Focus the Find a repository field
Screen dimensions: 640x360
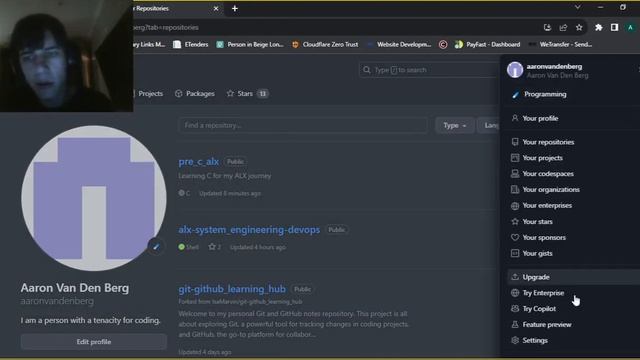click(x=303, y=126)
